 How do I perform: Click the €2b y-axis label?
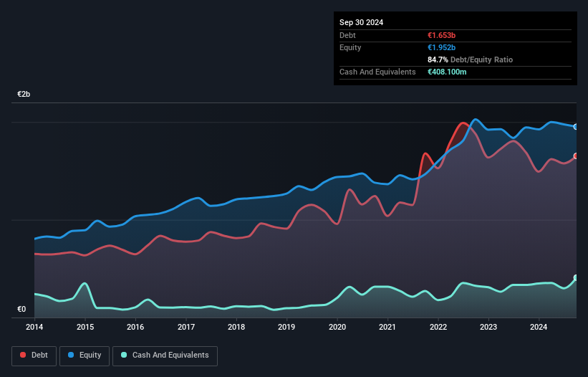click(24, 94)
